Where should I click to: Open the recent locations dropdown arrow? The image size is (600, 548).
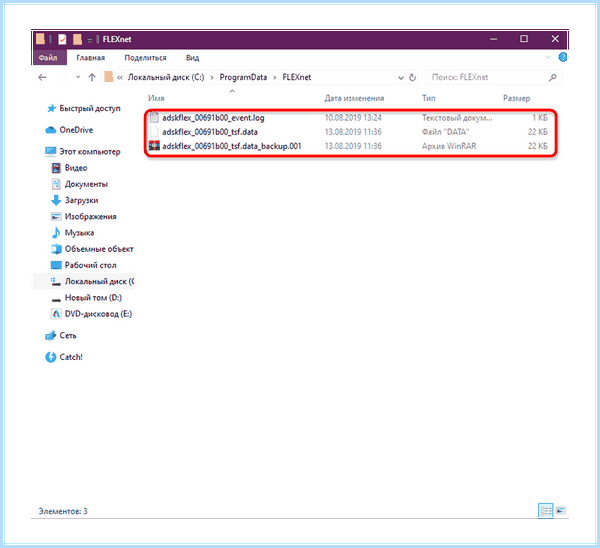[x=78, y=77]
